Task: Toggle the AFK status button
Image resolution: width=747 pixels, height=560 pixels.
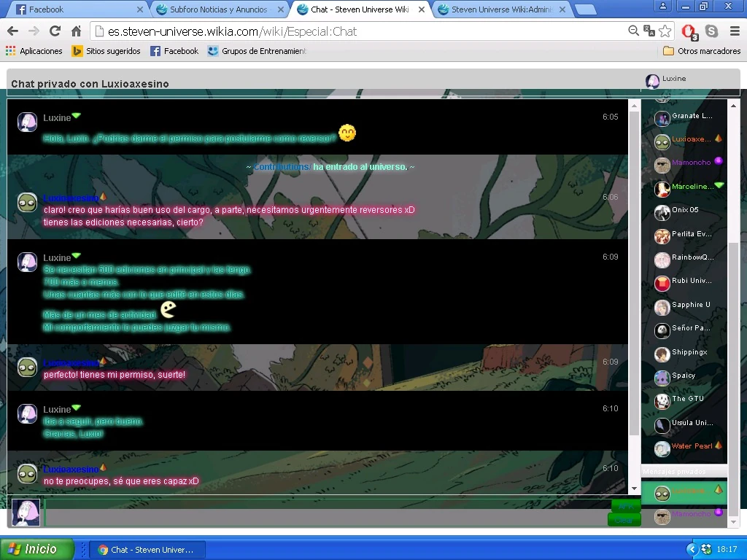Action: (624, 507)
